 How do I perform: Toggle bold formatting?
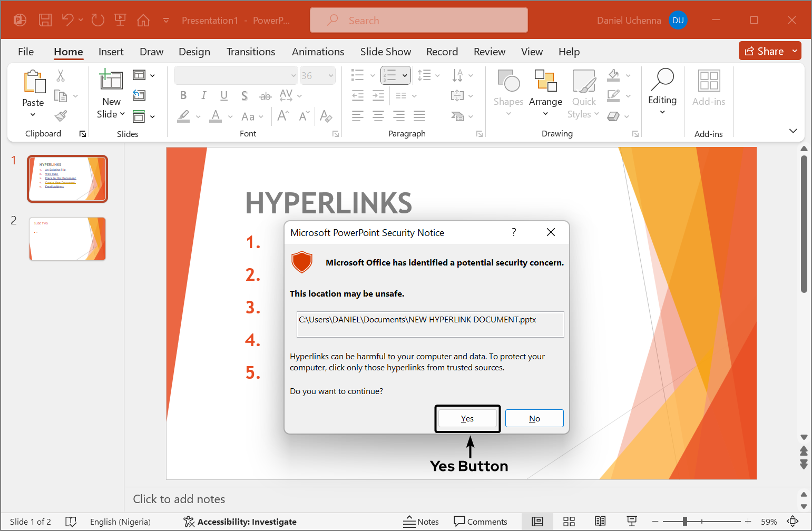tap(183, 95)
